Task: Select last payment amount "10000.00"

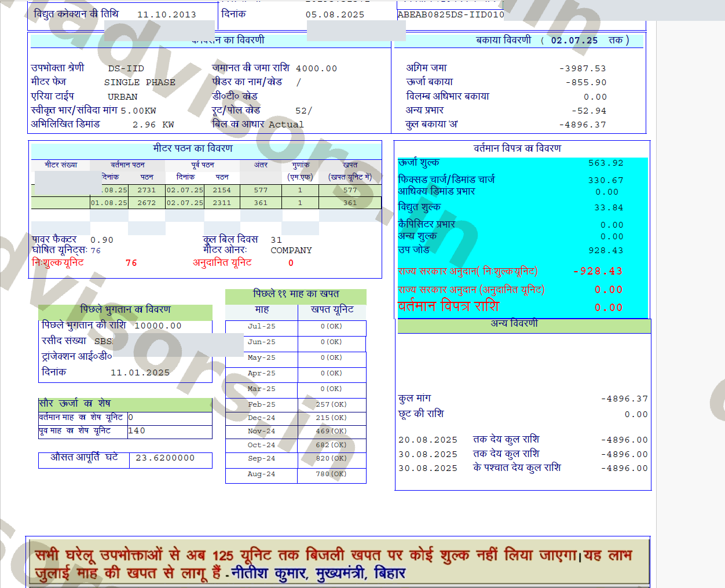Action: point(158,326)
